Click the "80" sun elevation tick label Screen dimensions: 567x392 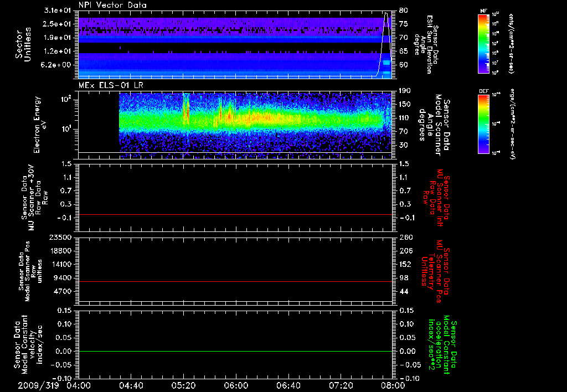click(404, 11)
